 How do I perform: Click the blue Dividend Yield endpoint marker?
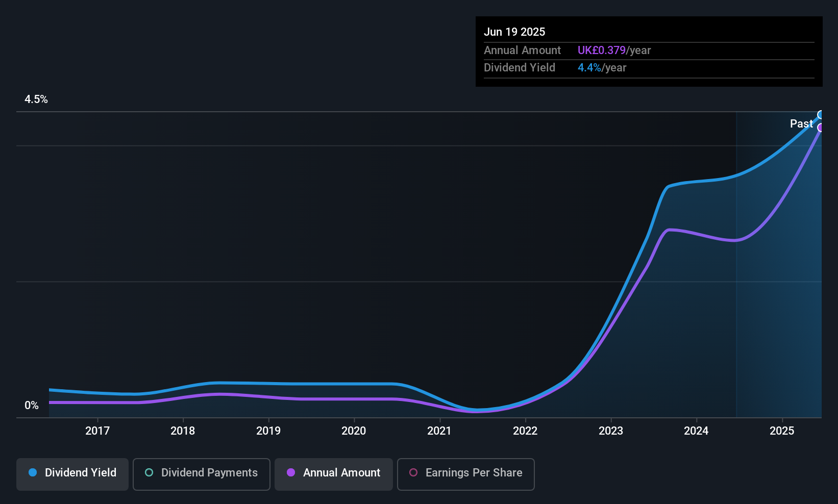821,115
